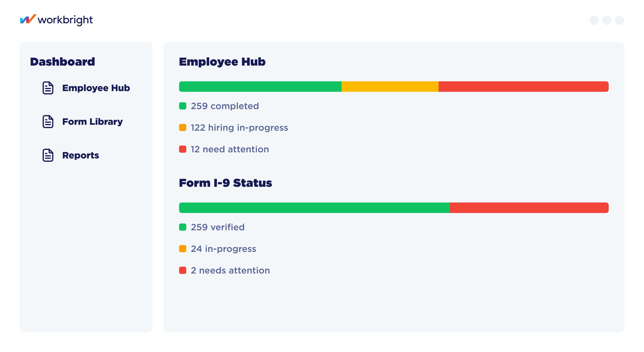Click the Dashboard heading
The image size is (644, 352).
click(x=63, y=61)
